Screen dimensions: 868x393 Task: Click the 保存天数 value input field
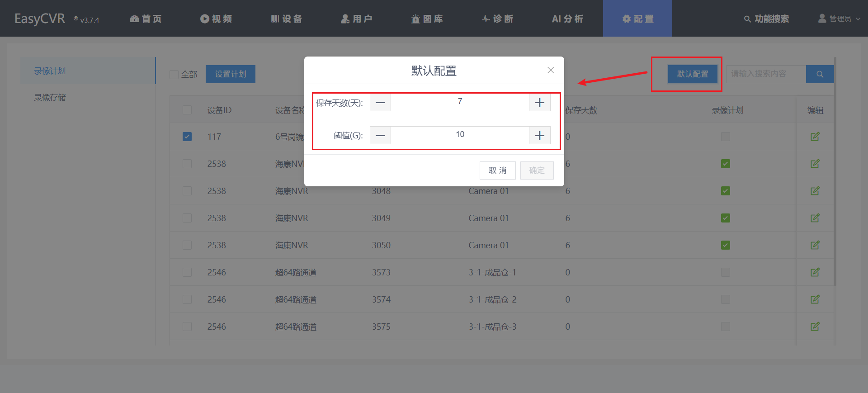(460, 102)
